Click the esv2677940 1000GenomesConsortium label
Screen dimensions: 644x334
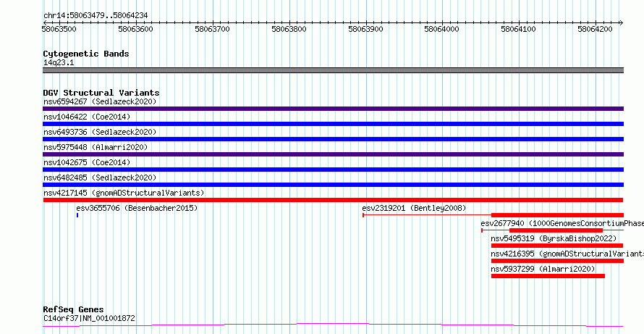[562, 223]
